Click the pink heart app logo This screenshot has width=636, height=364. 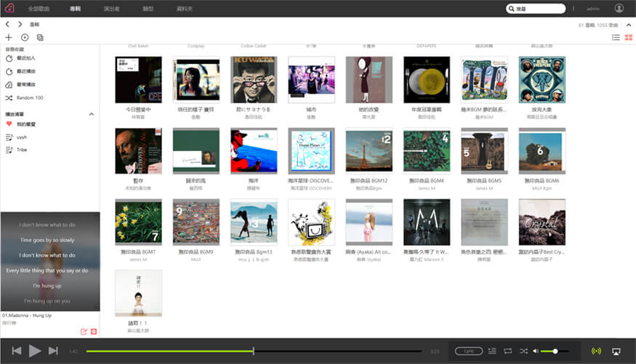(x=9, y=8)
